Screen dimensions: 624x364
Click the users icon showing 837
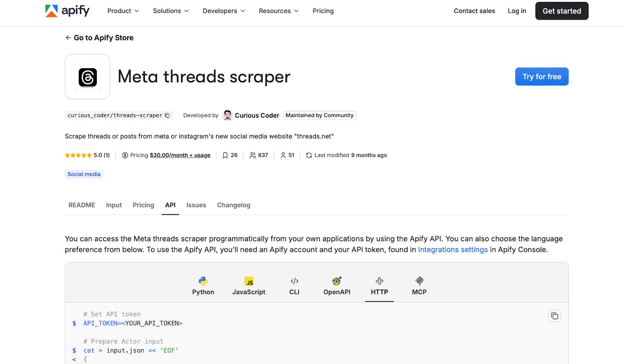253,155
